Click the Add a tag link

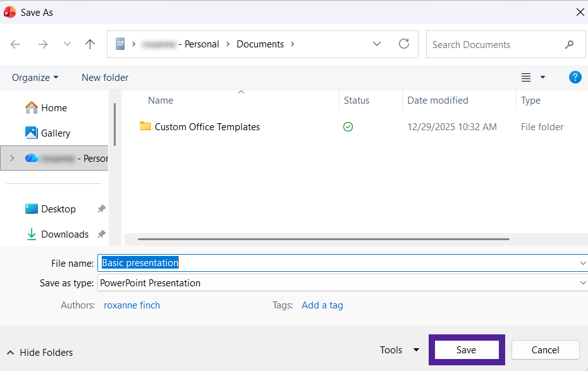pyautogui.click(x=322, y=305)
